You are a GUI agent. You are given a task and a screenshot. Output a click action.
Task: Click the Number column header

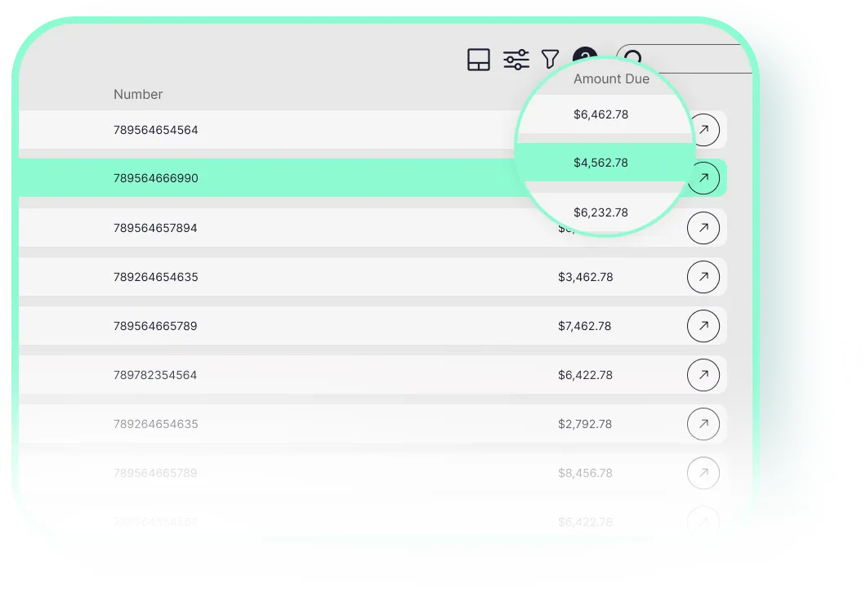(138, 95)
